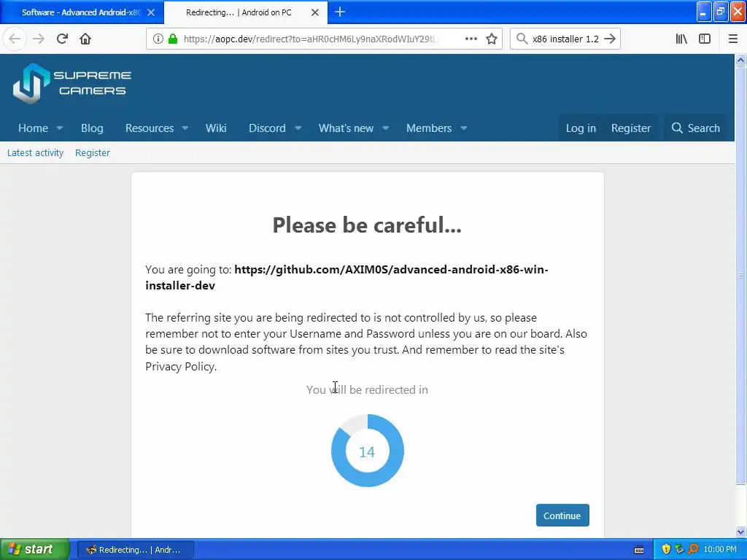Expand the Home dropdown arrow

click(x=60, y=128)
